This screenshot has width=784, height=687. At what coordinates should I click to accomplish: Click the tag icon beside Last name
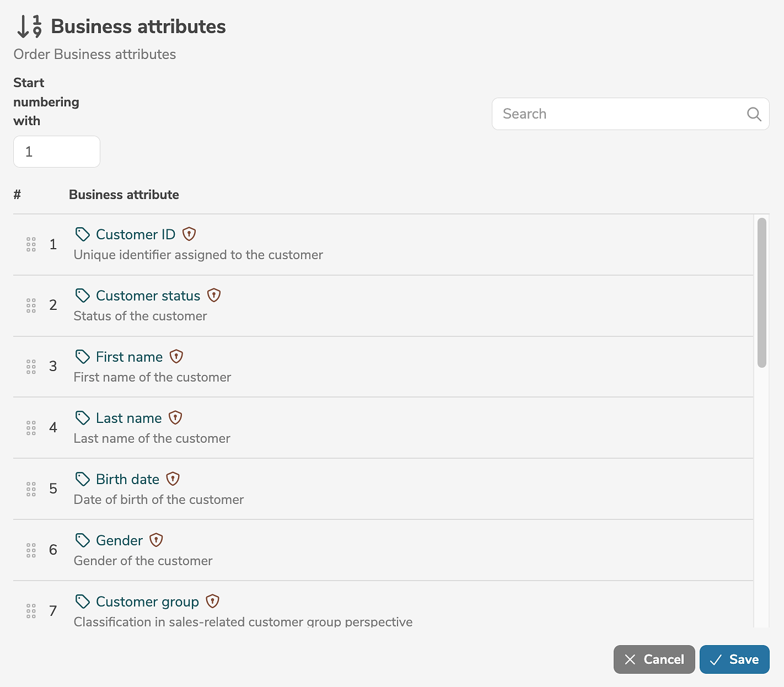coord(83,418)
